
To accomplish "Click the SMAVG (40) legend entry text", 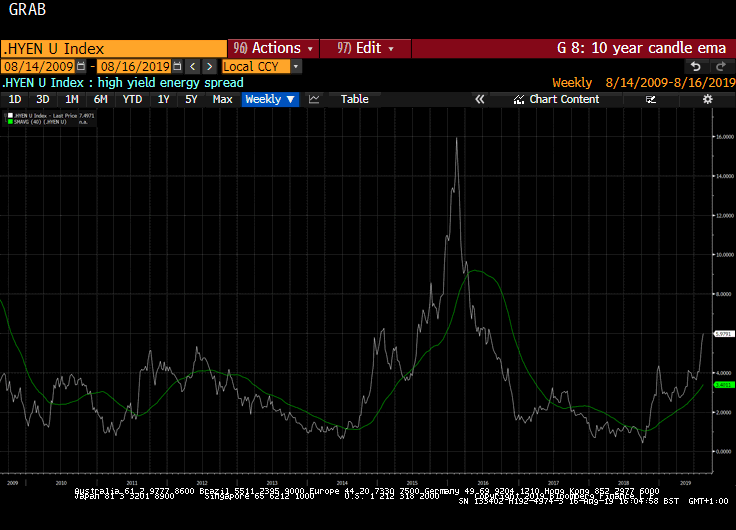I will click(x=40, y=122).
